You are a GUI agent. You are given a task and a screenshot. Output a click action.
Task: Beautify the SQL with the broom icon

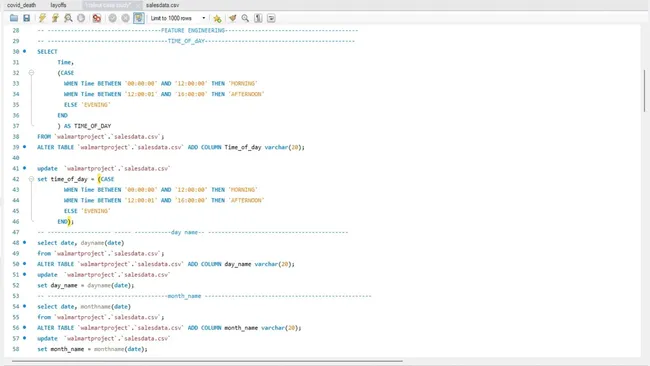[233, 18]
